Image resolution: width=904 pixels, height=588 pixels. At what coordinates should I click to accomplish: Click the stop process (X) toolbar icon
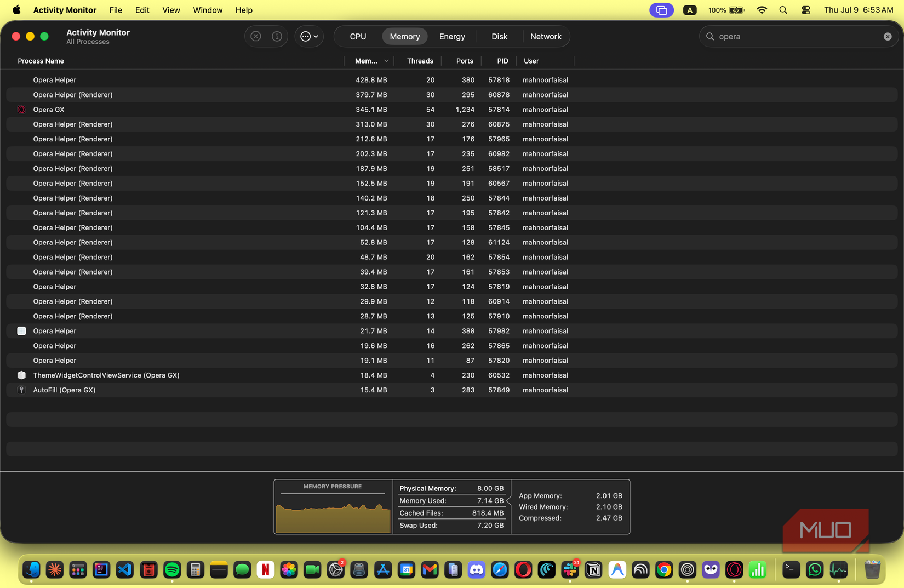tap(256, 36)
